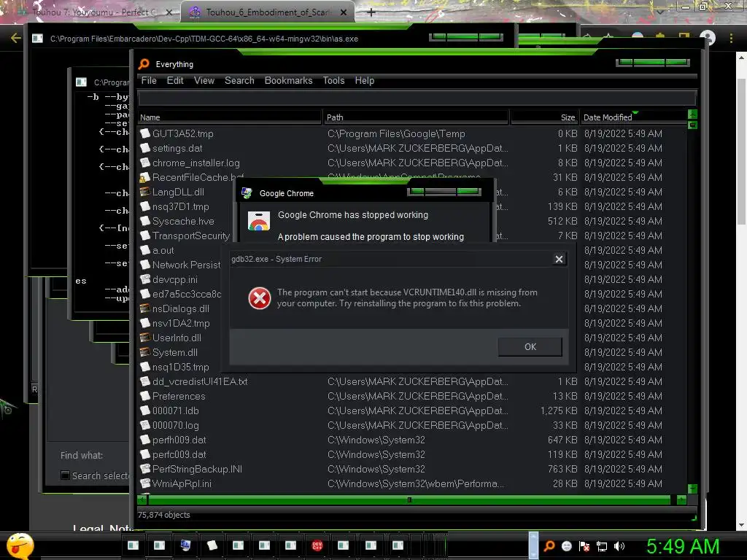
Task: Close the gdb32.exe System Error dialog
Action: (559, 259)
